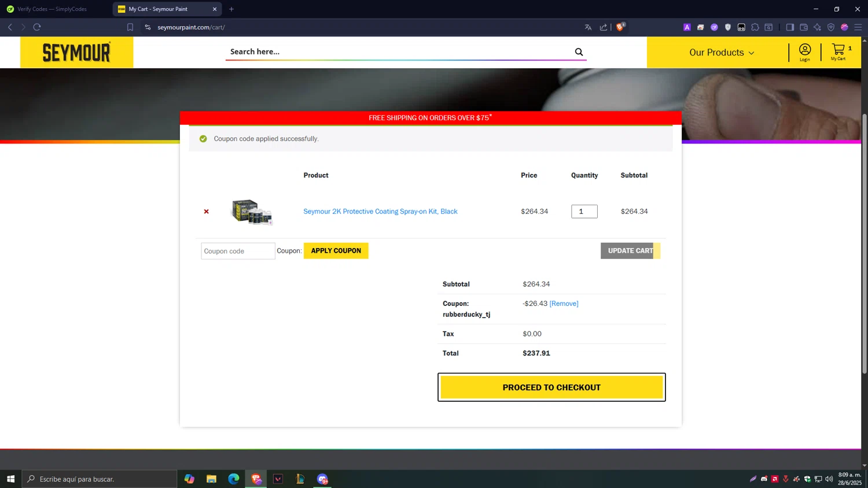Open League of Legends taskbar icon
This screenshot has height=488, width=868.
point(300,479)
